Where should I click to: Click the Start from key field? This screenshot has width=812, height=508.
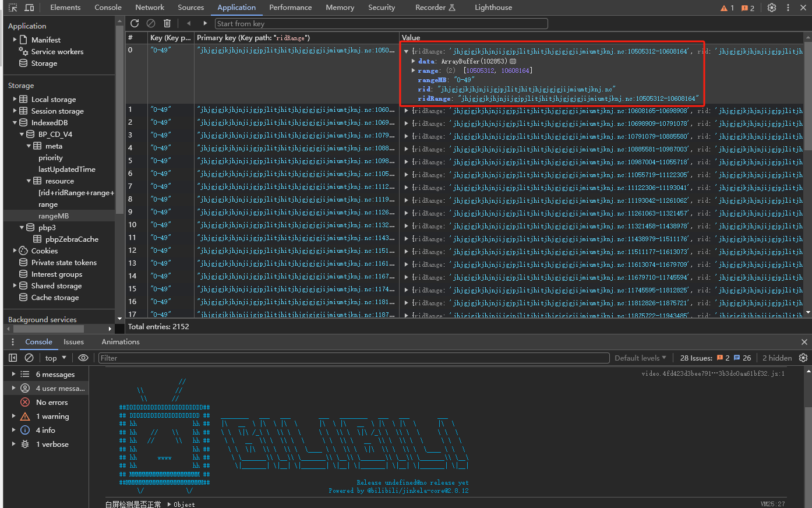tap(381, 23)
